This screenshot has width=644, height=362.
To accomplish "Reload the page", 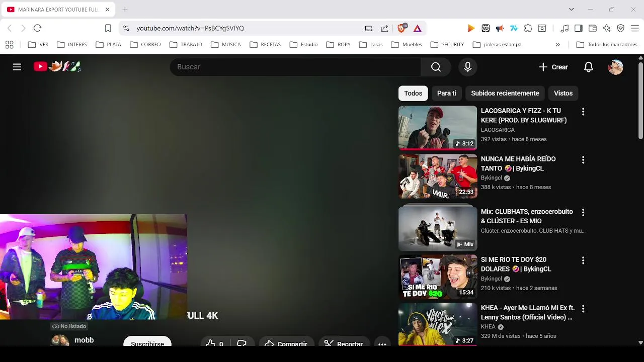I will coord(37,28).
